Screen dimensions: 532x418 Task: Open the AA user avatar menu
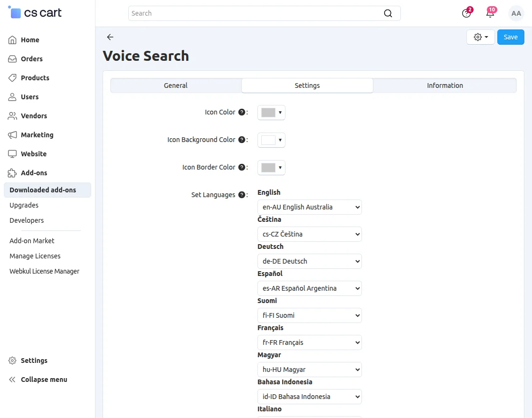click(x=516, y=13)
